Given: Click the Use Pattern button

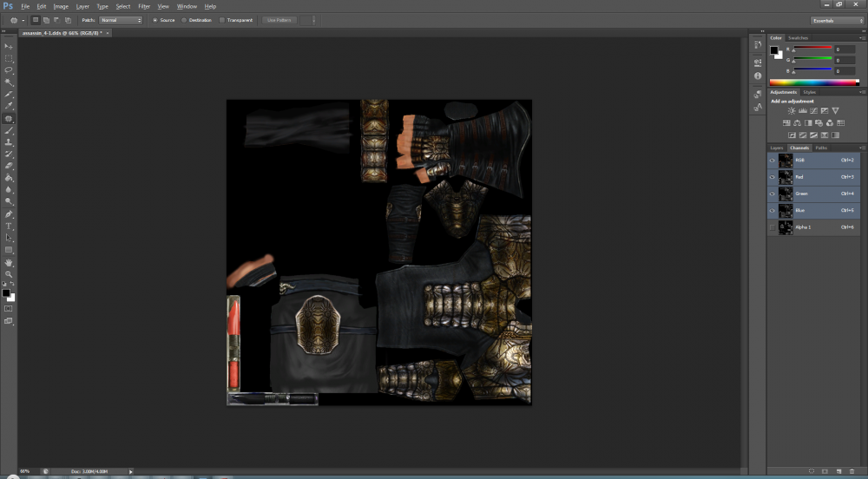Looking at the screenshot, I should pyautogui.click(x=279, y=20).
